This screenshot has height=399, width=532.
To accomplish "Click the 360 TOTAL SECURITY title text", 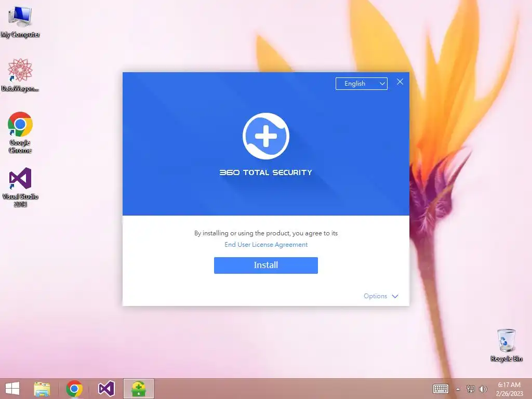I will 265,172.
